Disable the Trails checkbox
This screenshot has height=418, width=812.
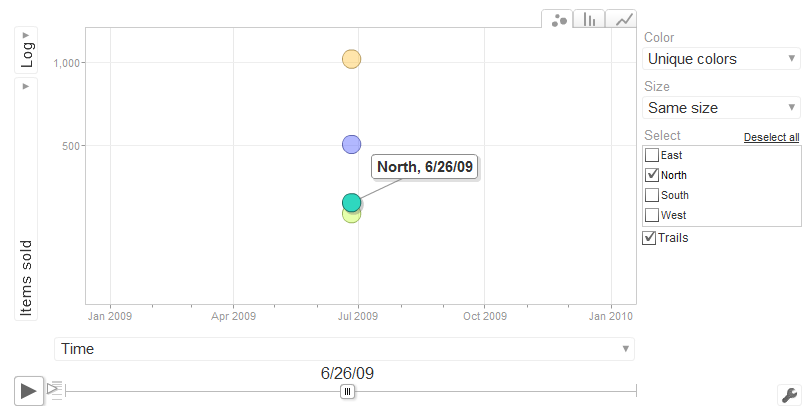[x=649, y=238]
